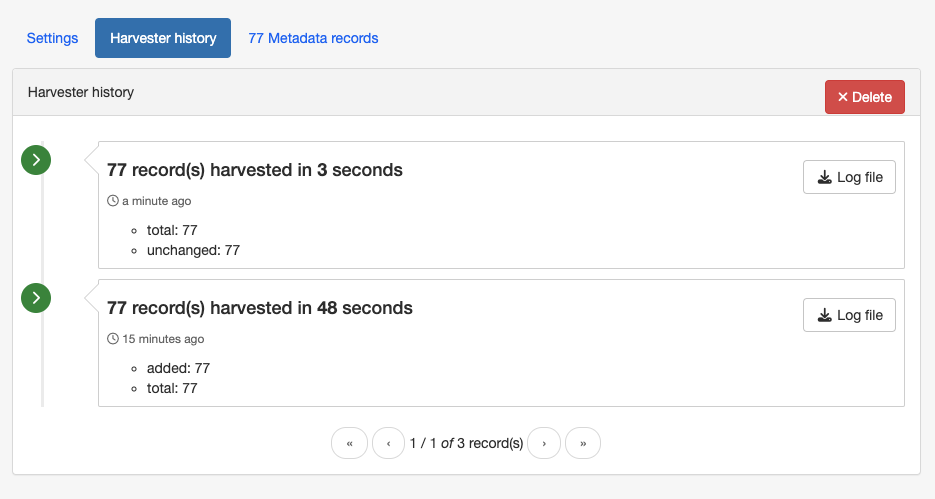
Task: Go to next page of records
Action: tap(544, 443)
